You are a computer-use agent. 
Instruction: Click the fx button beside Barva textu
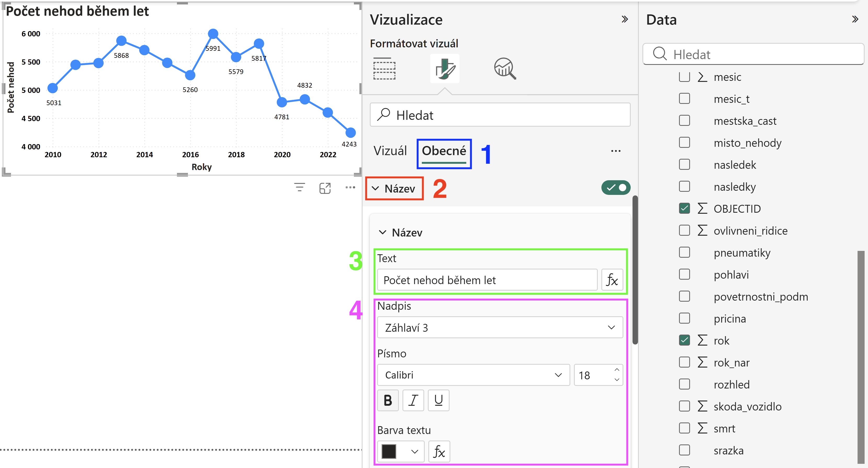coord(439,452)
